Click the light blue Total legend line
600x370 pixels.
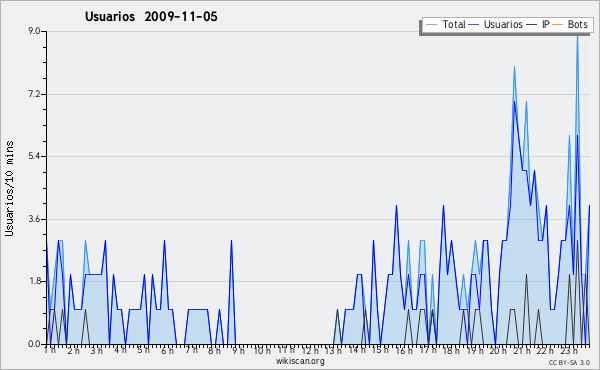(431, 25)
